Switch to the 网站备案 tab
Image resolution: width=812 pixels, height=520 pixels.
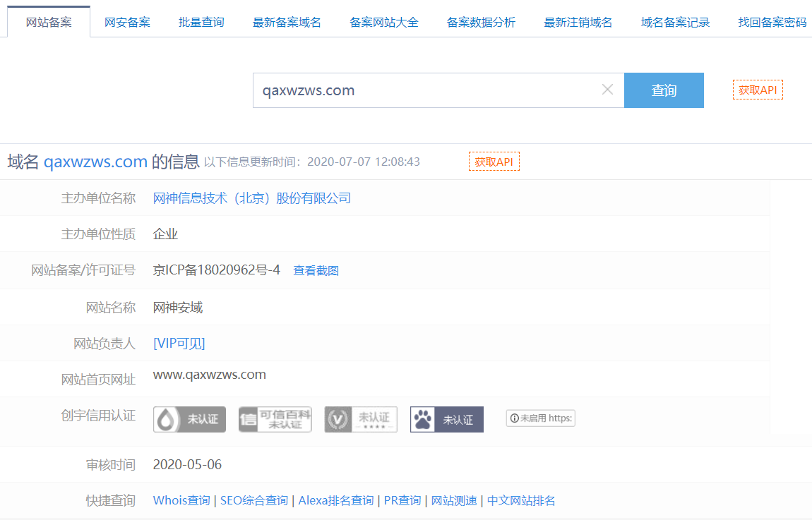pos(49,23)
